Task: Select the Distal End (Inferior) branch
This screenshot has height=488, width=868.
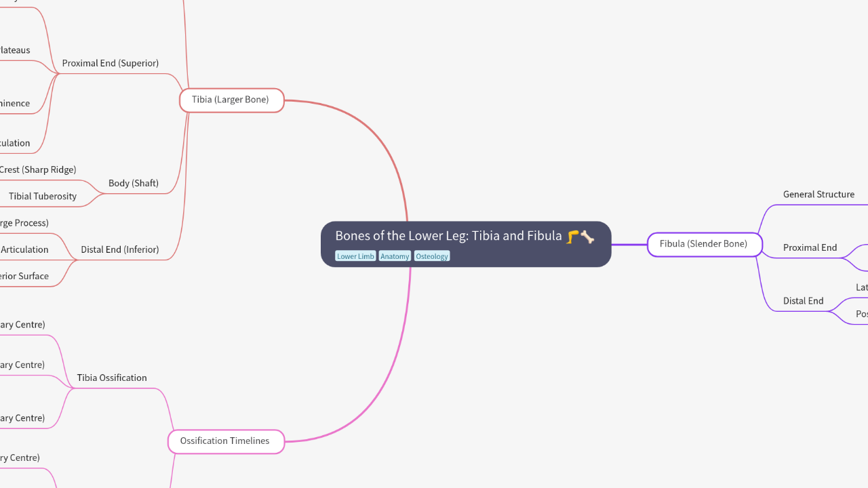Action: click(119, 249)
